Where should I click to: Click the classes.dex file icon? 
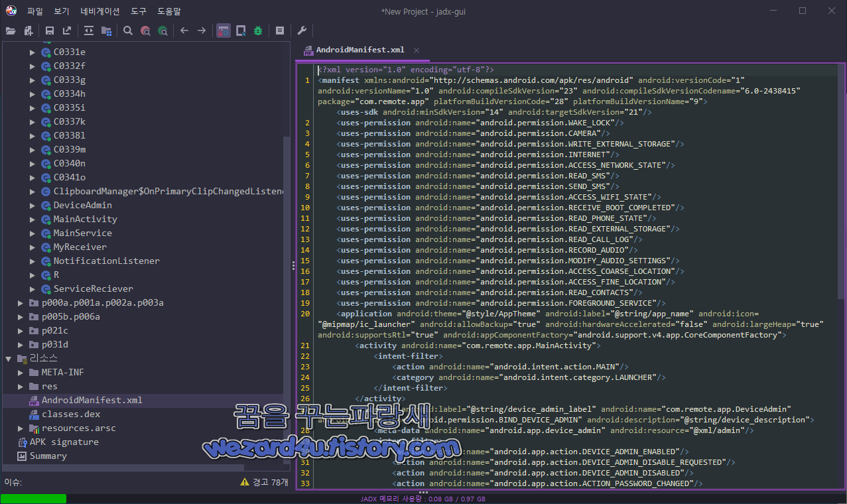pos(34,414)
